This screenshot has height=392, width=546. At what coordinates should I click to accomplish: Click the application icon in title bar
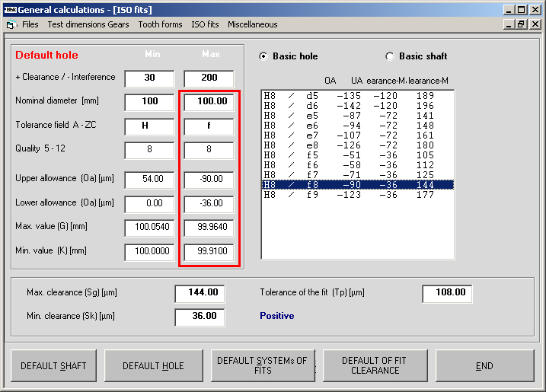click(9, 10)
